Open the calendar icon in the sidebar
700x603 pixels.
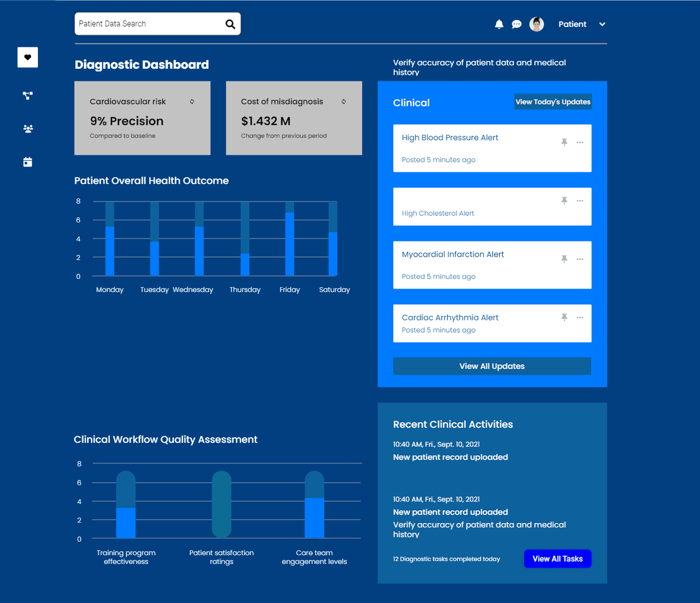tap(27, 162)
